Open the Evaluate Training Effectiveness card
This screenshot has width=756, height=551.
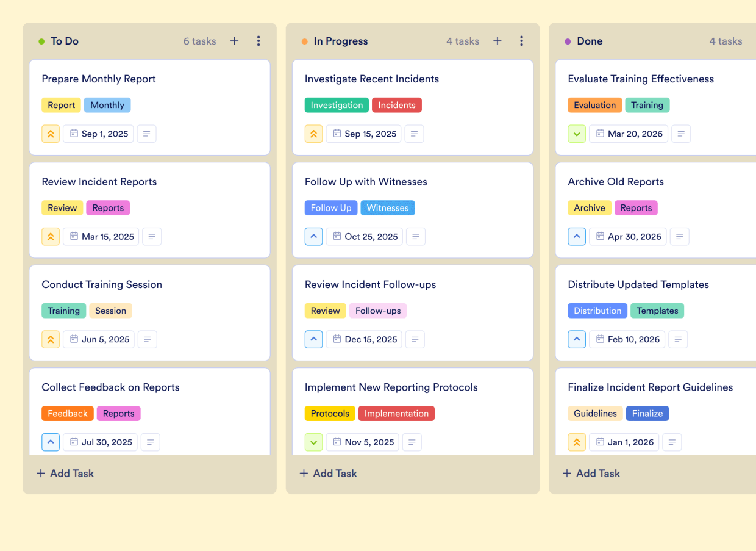pyautogui.click(x=641, y=79)
